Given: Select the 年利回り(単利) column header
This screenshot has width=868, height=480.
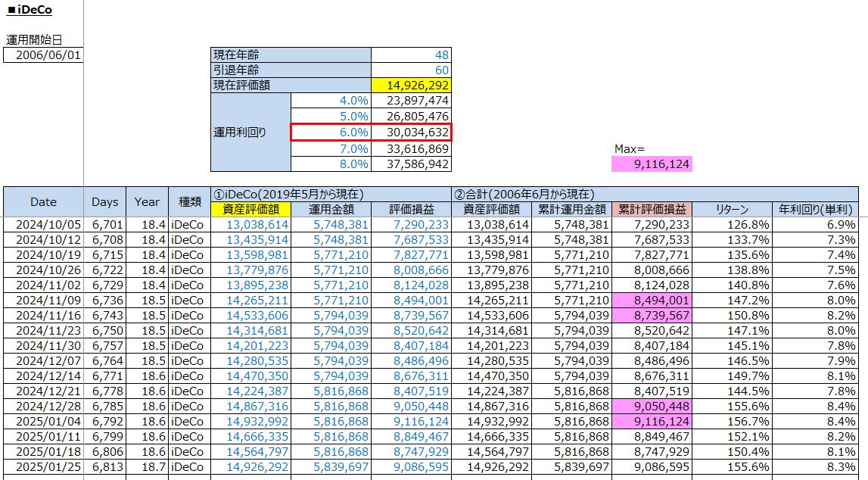Looking at the screenshot, I should coord(815,210).
